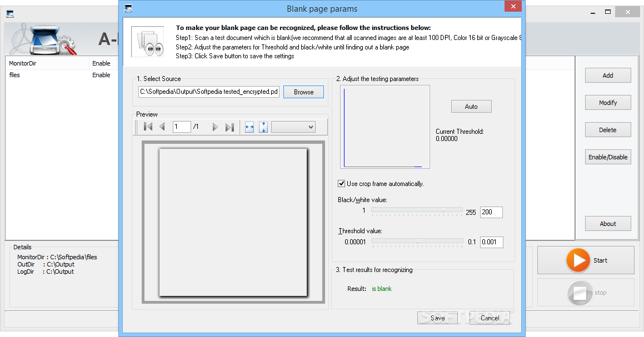Click the LogDir line in Details

point(45,271)
